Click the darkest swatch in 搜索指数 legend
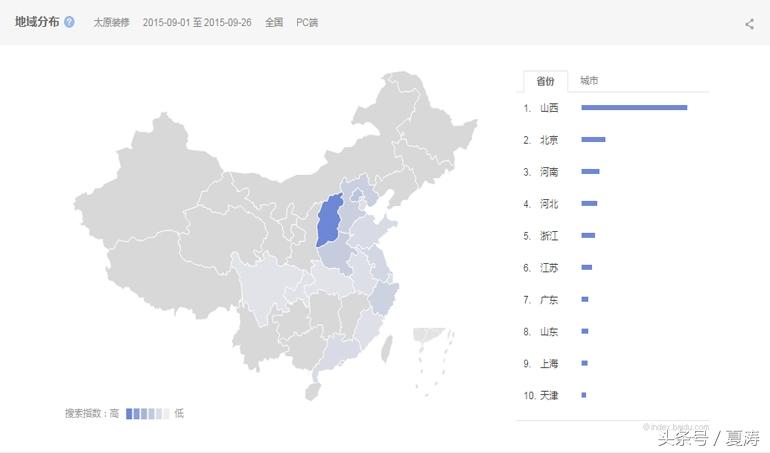 pyautogui.click(x=129, y=414)
